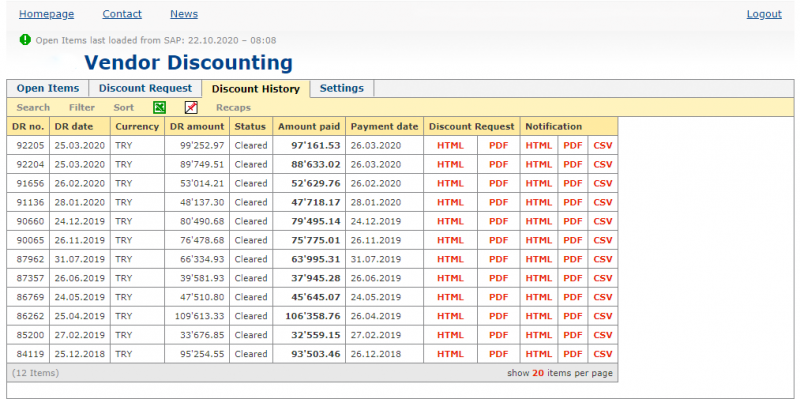Screen dimensions: 800x399
Task: Download Notification CSV for DR 87357
Action: (x=603, y=278)
